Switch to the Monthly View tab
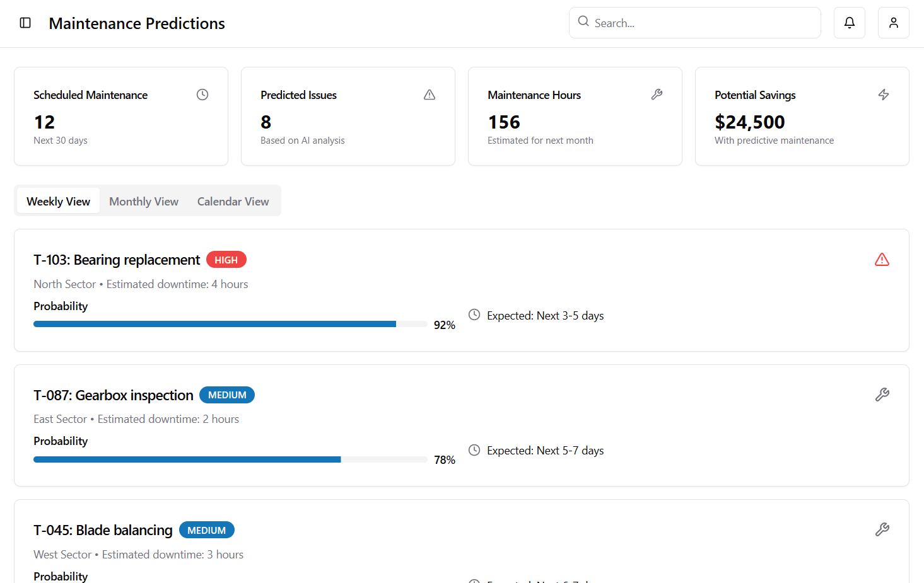 (x=144, y=201)
